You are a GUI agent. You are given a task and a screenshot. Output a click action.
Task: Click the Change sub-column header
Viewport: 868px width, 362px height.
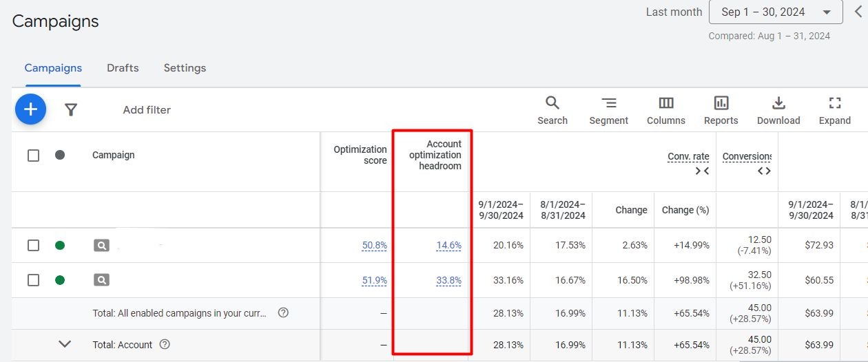coord(631,210)
